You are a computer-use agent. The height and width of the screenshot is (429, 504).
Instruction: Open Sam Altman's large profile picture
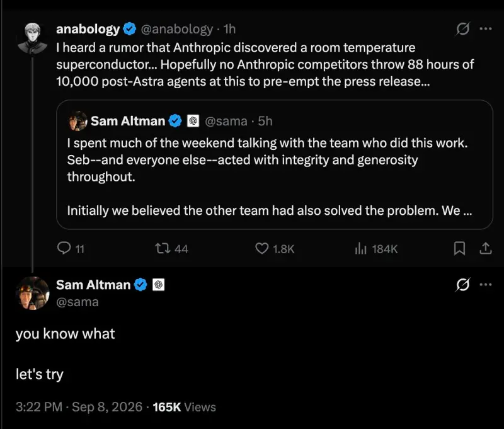click(x=33, y=293)
